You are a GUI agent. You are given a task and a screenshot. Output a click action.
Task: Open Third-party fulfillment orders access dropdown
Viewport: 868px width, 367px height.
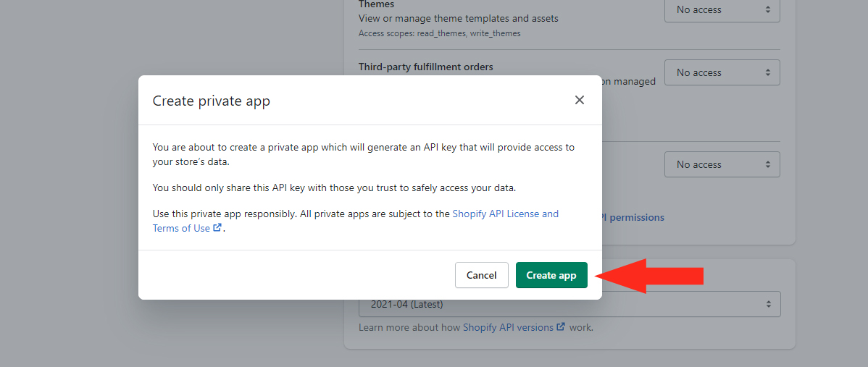click(x=722, y=72)
